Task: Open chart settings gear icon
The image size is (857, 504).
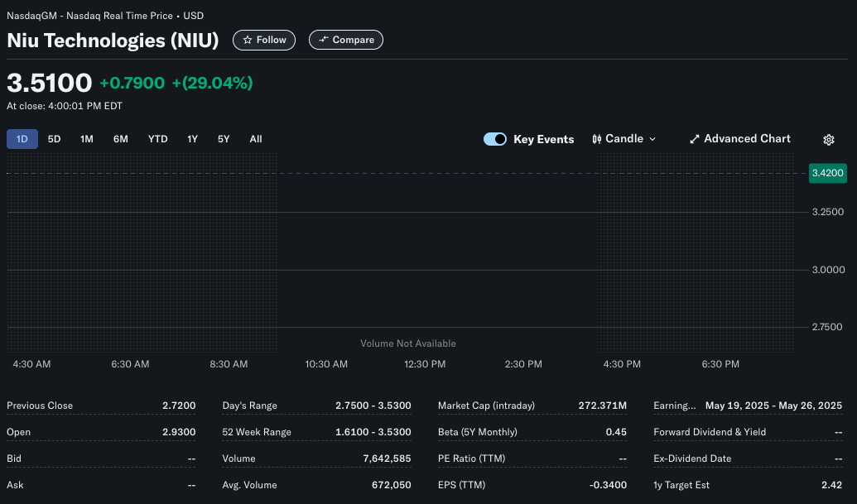Action: point(829,139)
